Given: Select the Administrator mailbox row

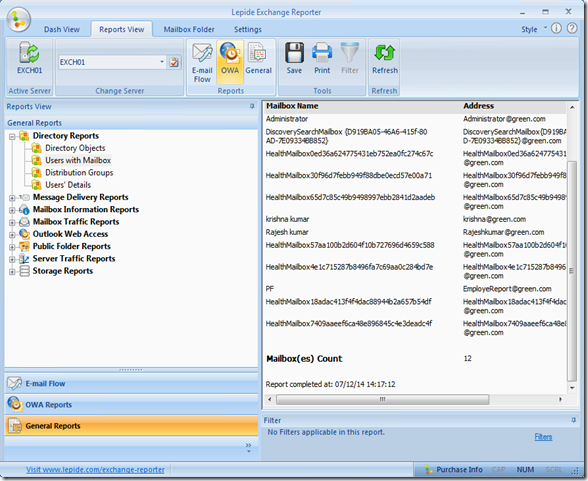Looking at the screenshot, I should click(415, 119).
